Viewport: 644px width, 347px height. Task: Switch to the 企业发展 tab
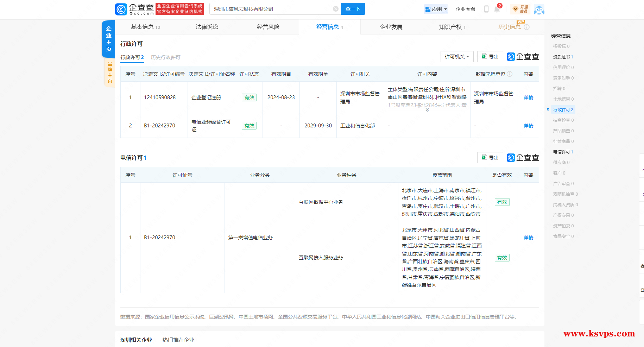[391, 27]
